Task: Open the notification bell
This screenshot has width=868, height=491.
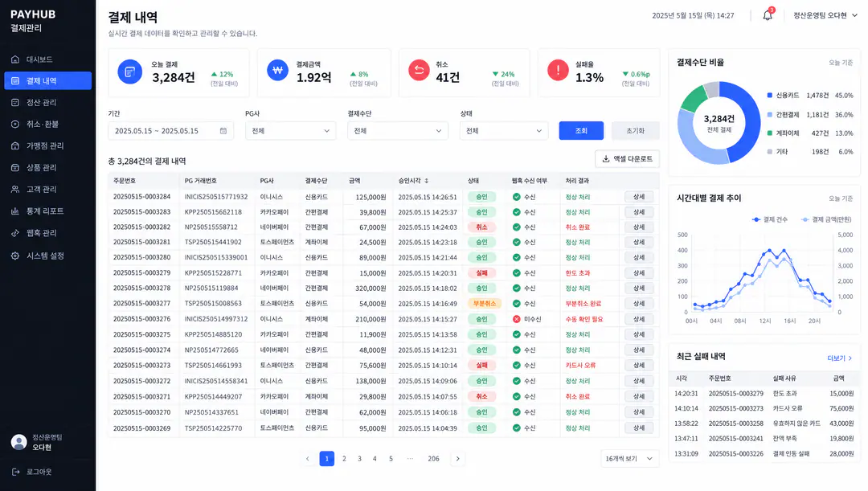Action: point(768,15)
